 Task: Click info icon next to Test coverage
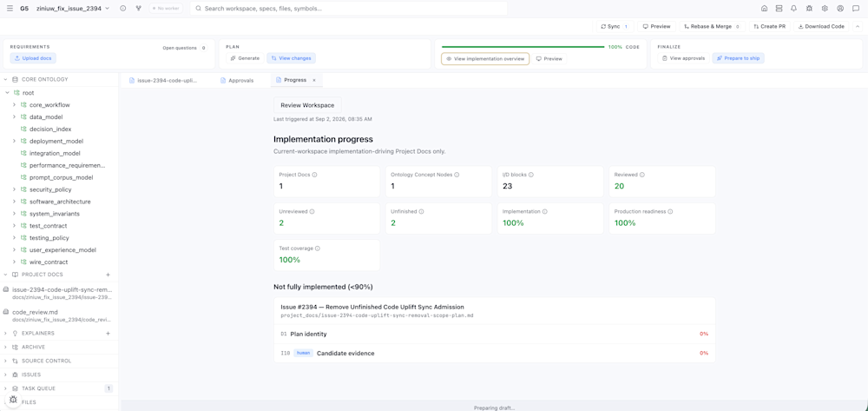tap(317, 249)
